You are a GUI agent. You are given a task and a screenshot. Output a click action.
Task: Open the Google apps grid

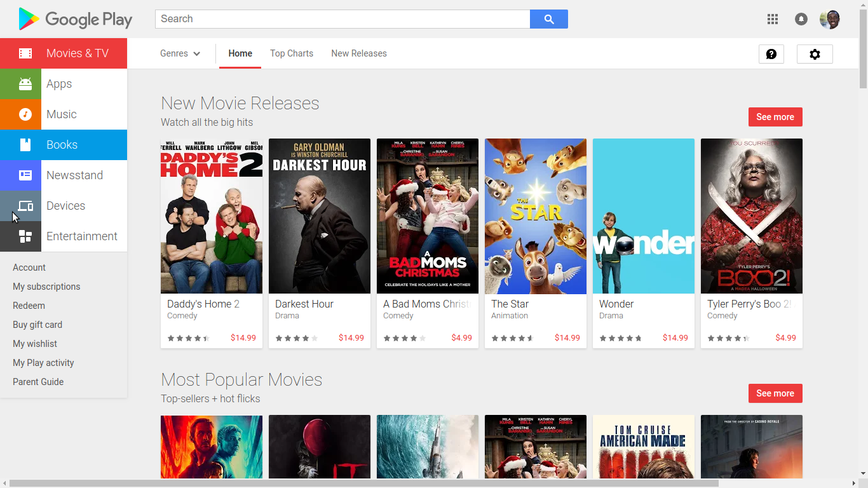coord(773,19)
